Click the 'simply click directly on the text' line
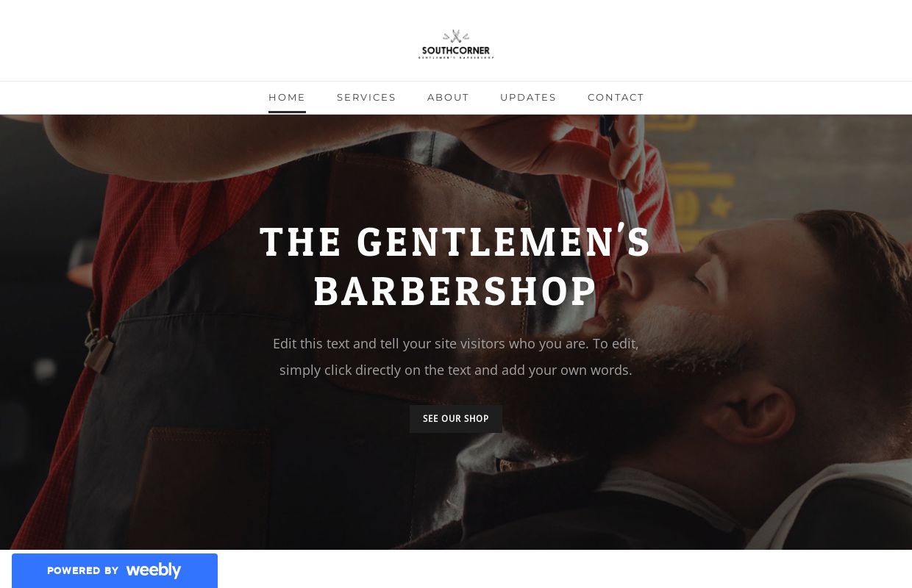Screen dimensions: 912x588 (x=456, y=370)
